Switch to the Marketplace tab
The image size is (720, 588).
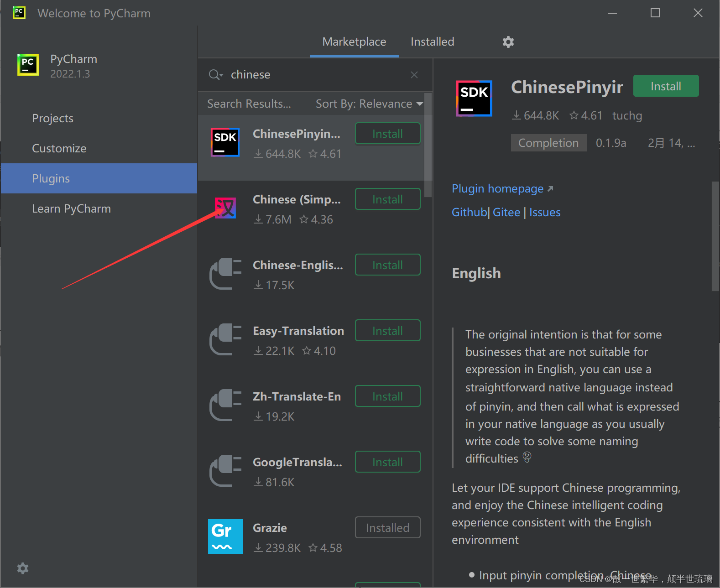(354, 42)
